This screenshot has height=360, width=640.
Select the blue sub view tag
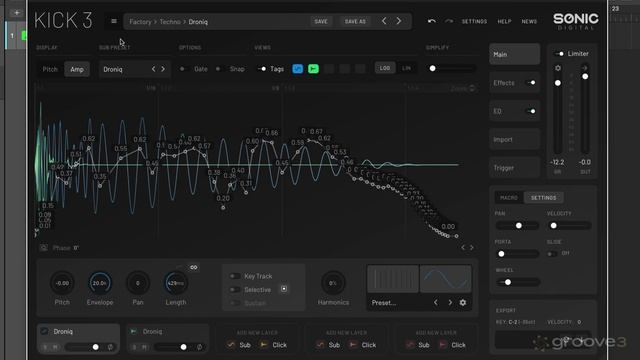click(298, 69)
